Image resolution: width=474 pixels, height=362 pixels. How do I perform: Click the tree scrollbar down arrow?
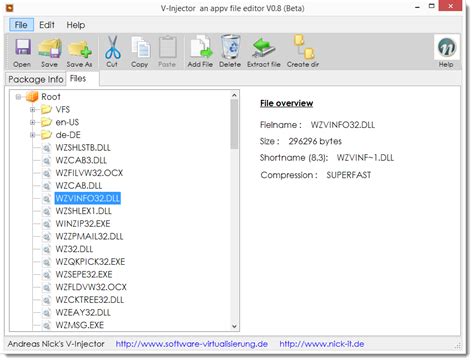[234, 326]
